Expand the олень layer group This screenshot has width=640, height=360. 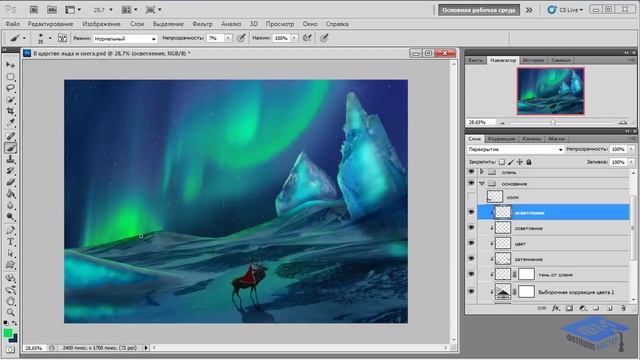pos(482,172)
